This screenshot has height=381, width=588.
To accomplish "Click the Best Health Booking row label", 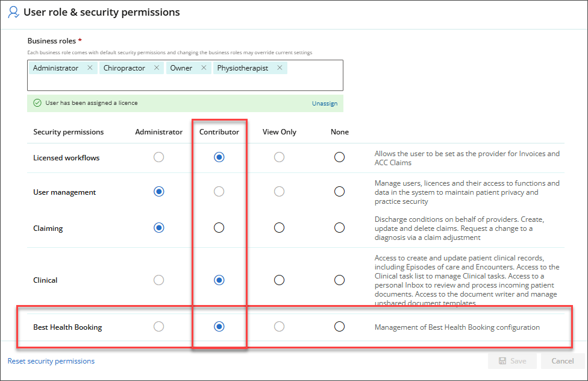I will click(67, 327).
